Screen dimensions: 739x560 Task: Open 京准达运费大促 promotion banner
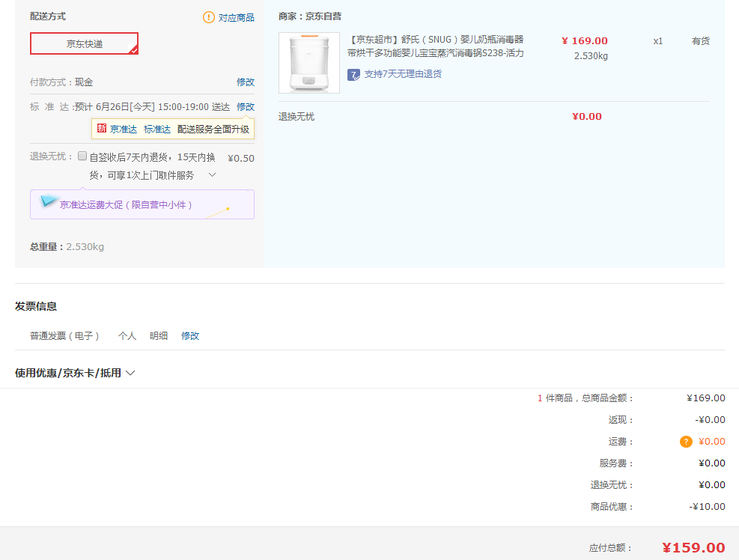tap(142, 204)
